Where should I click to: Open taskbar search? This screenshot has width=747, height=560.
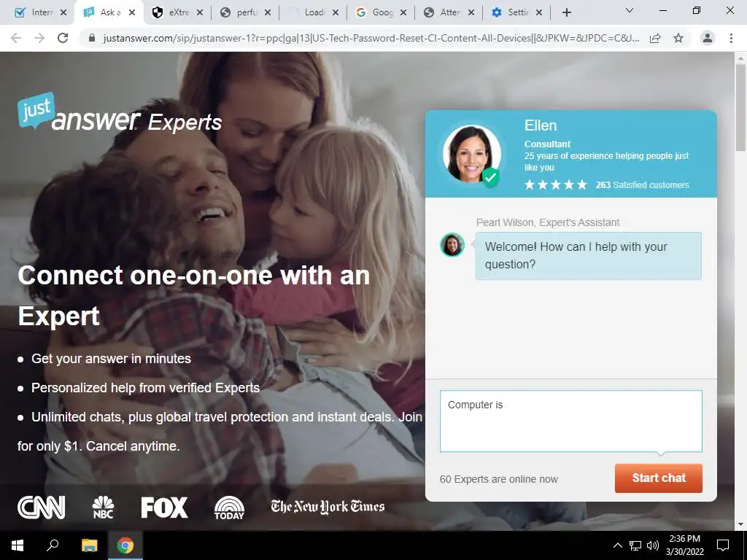[53, 545]
